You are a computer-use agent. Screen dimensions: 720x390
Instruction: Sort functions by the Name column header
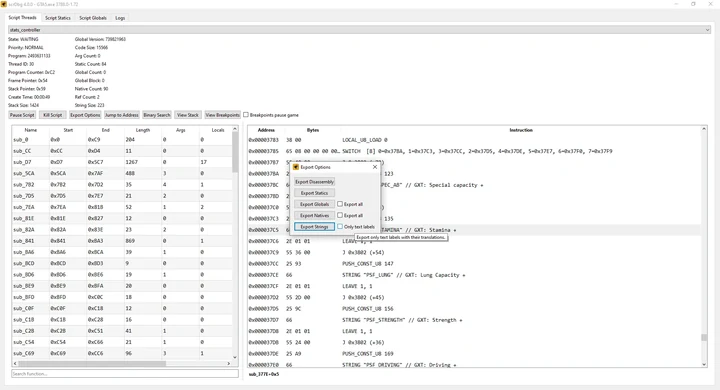coord(31,130)
